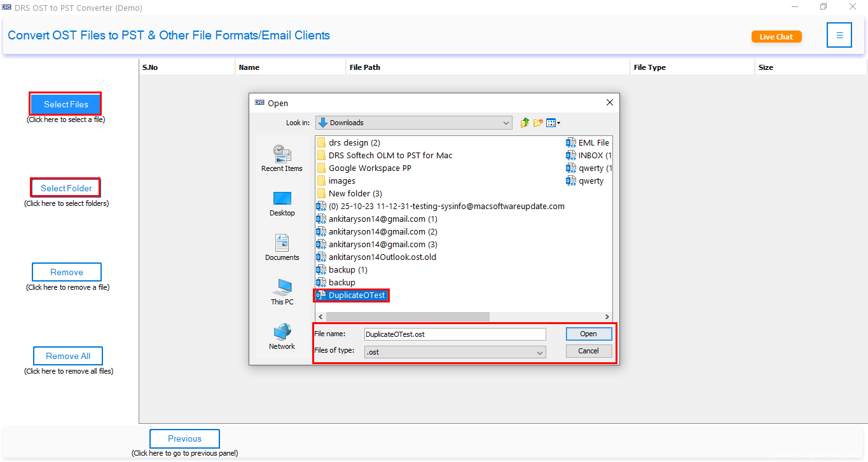Click the S.No column header
This screenshot has width=868, height=462.
tap(187, 67)
